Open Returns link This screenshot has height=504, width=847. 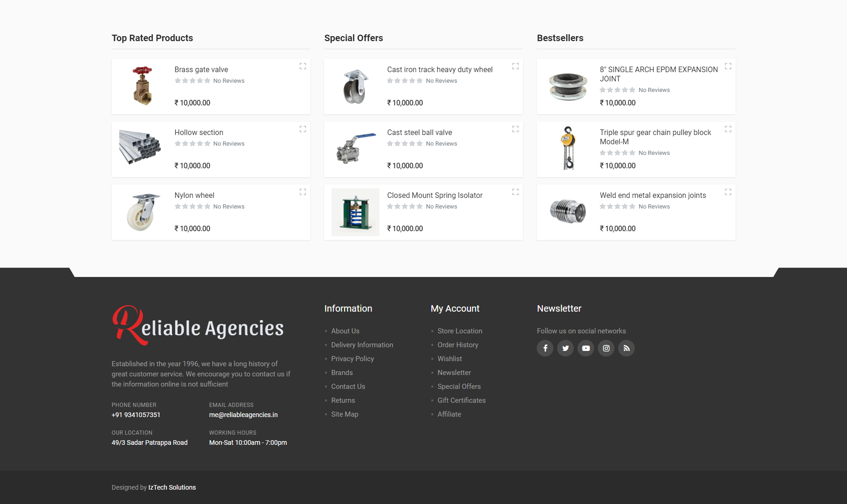[x=343, y=400]
